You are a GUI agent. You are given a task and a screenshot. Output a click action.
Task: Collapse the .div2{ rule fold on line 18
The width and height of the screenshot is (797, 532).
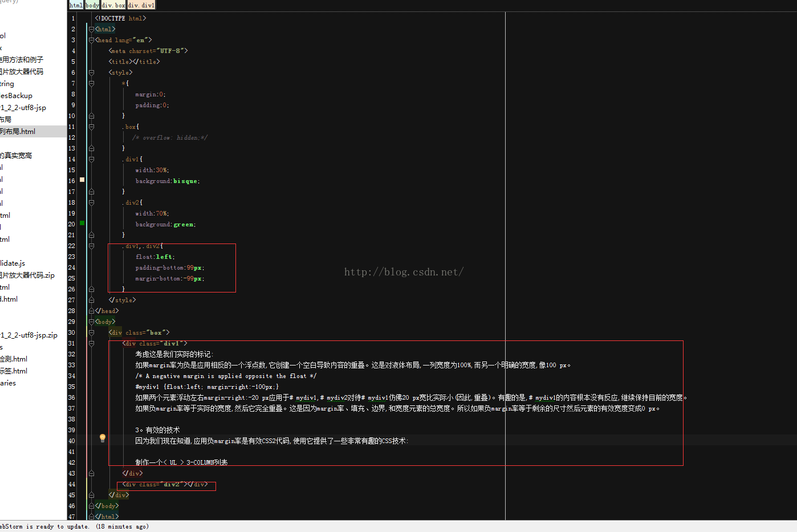[x=91, y=202]
